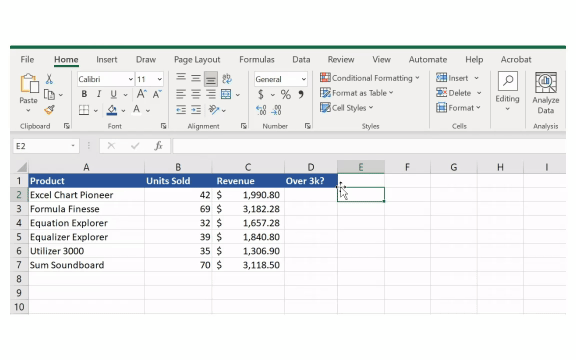
Task: Increase decimal places
Action: pos(261,110)
